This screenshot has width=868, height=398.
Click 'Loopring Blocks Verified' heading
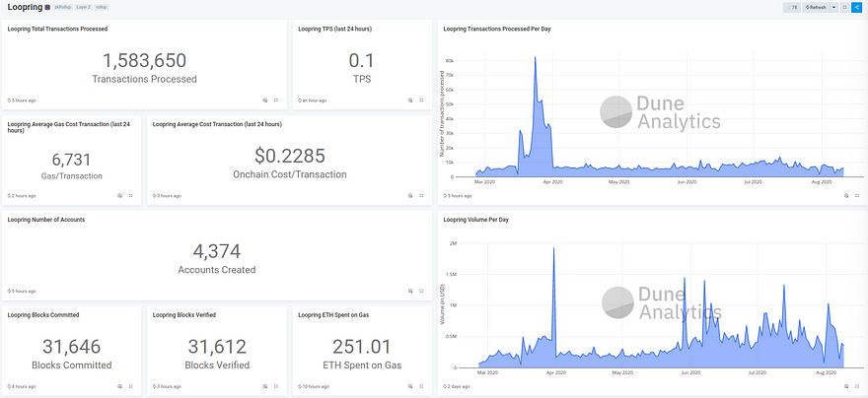coord(184,315)
